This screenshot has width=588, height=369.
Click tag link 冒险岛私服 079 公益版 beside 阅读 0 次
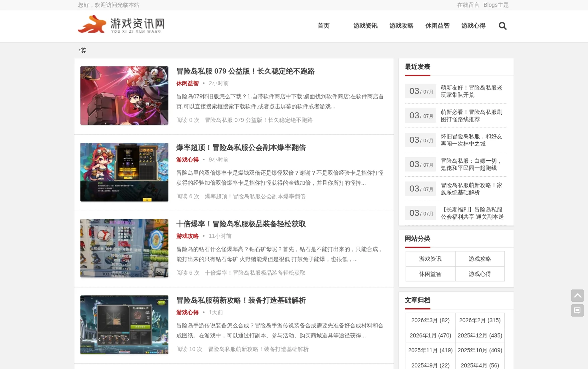click(259, 120)
